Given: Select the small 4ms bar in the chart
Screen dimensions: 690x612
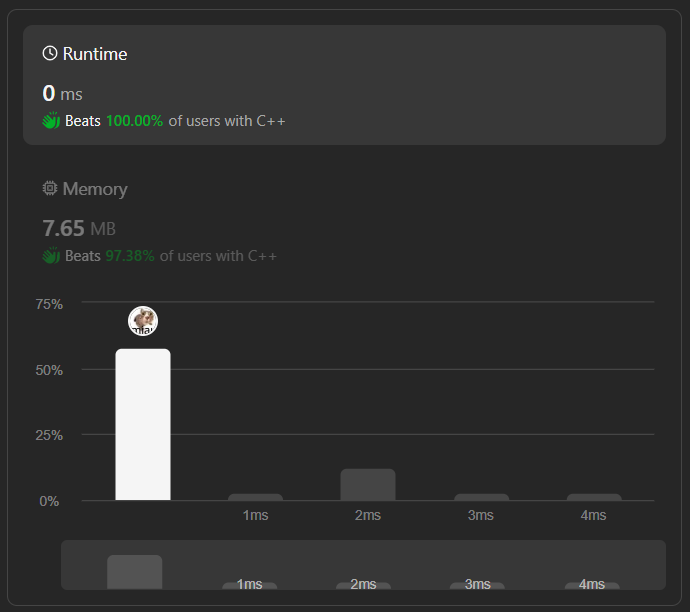Looking at the screenshot, I should pyautogui.click(x=594, y=497).
